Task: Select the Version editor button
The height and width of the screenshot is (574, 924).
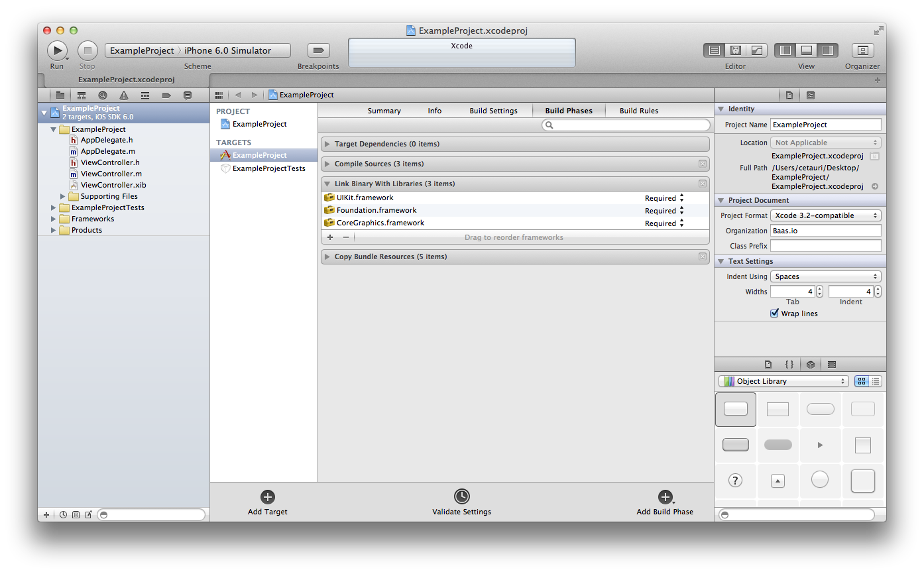Action: click(756, 50)
